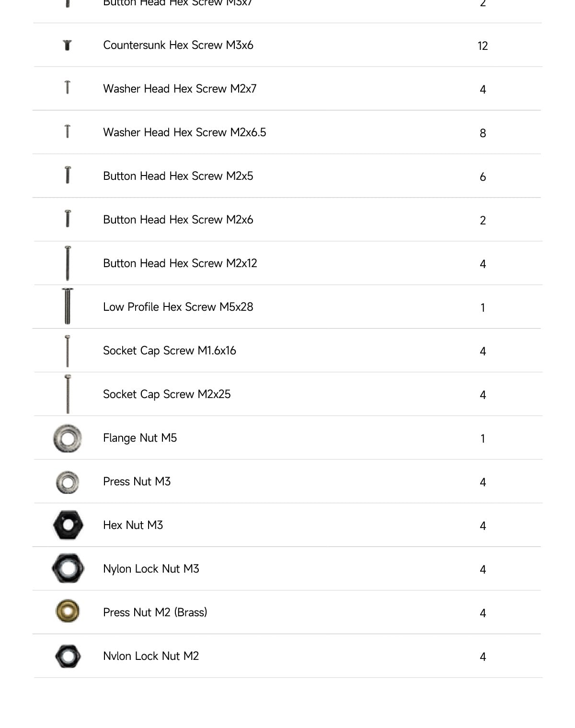Select the Flange Nut M5 text label
The image size is (575, 728).
point(140,438)
